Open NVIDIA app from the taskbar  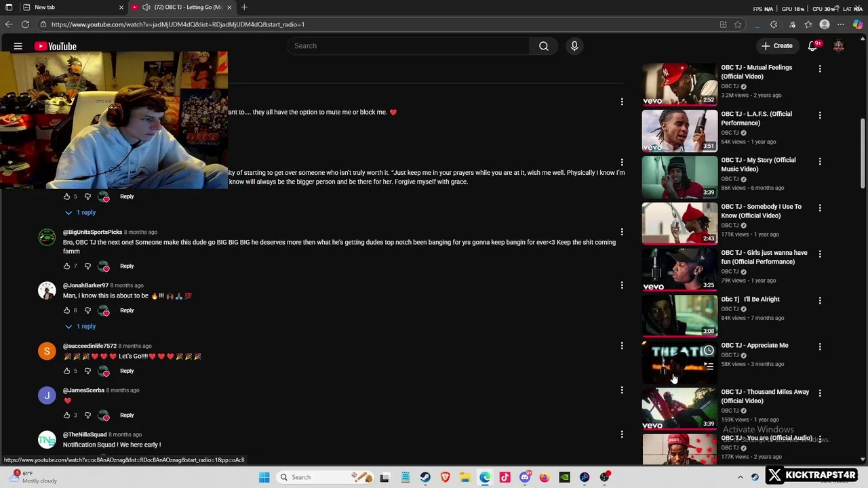(564, 477)
